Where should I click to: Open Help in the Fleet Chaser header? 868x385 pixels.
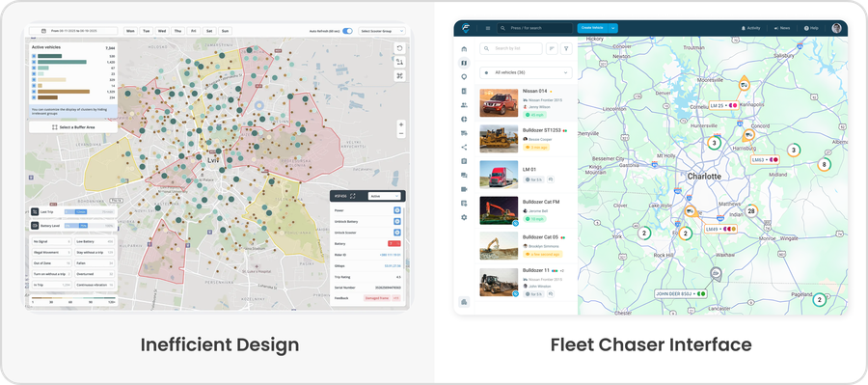tap(811, 28)
